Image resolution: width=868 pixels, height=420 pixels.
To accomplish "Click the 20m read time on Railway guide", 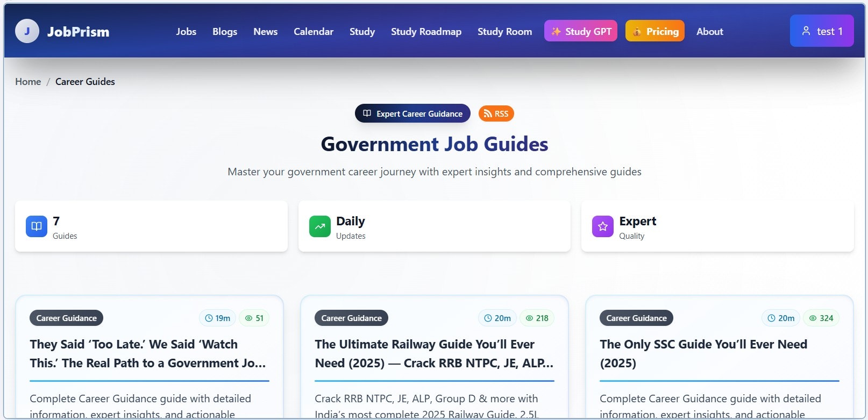I will [497, 318].
